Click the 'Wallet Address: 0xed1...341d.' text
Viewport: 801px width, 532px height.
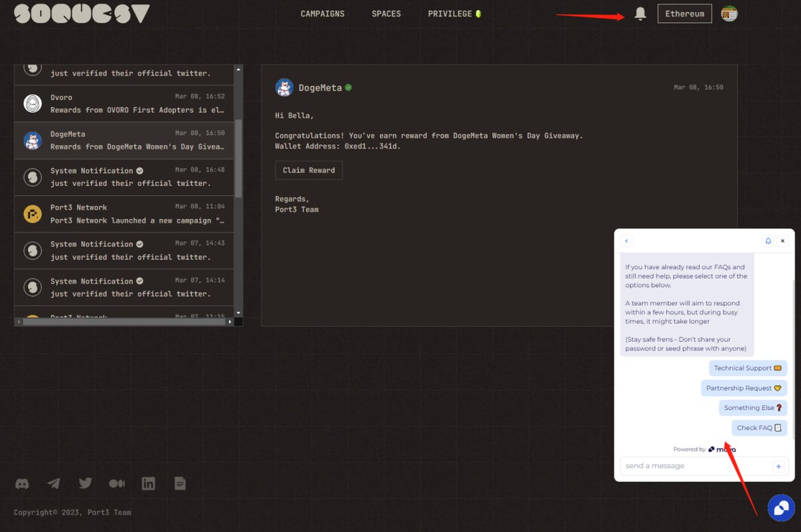(338, 146)
